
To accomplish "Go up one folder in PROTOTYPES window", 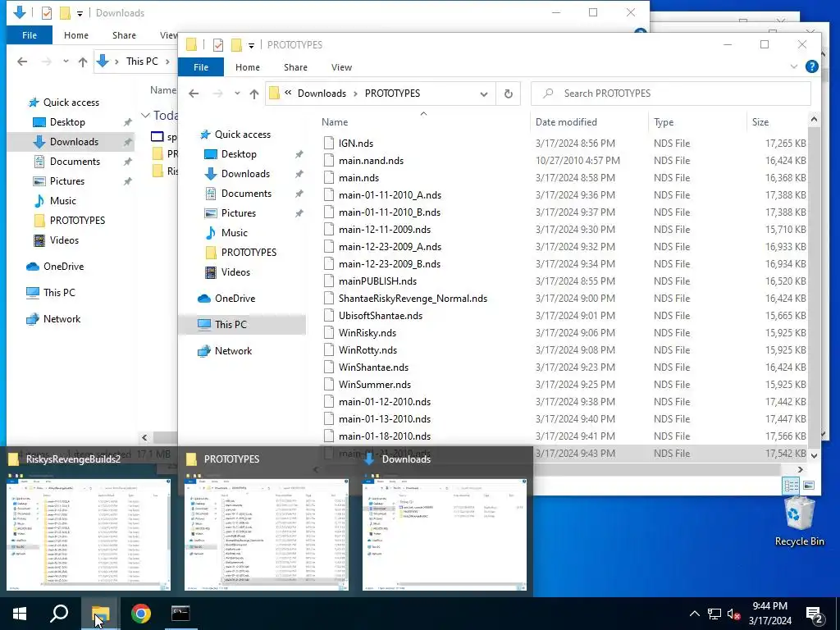I will pos(254,94).
